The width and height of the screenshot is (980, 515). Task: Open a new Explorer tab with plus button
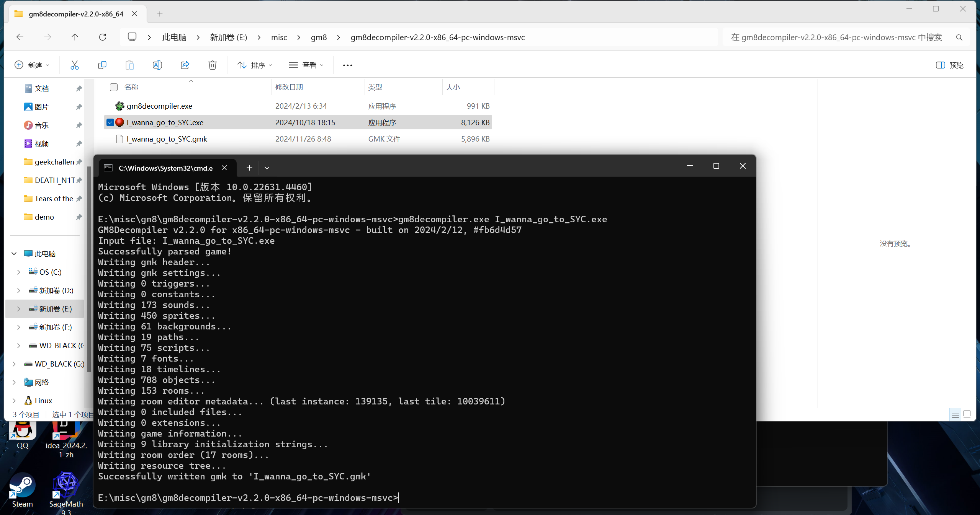(160, 14)
